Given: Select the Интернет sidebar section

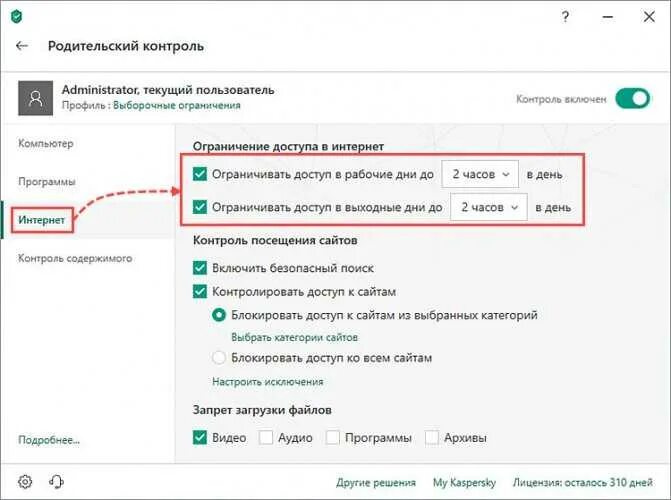Looking at the screenshot, I should point(42,220).
